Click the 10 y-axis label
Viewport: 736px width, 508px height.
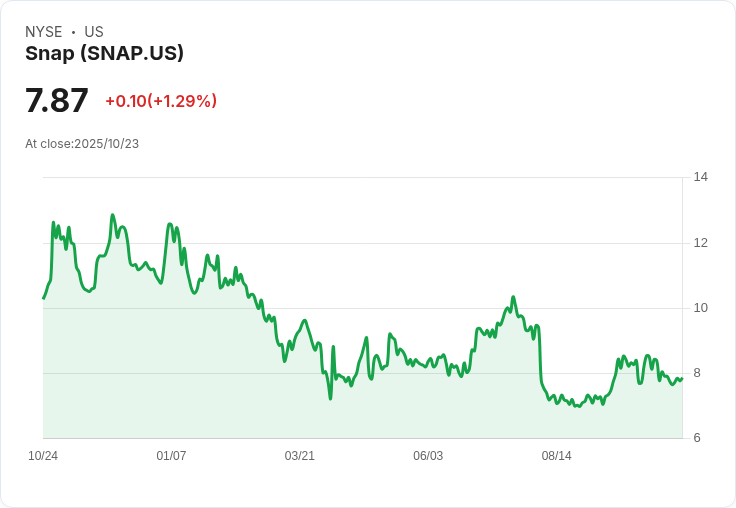click(x=701, y=308)
